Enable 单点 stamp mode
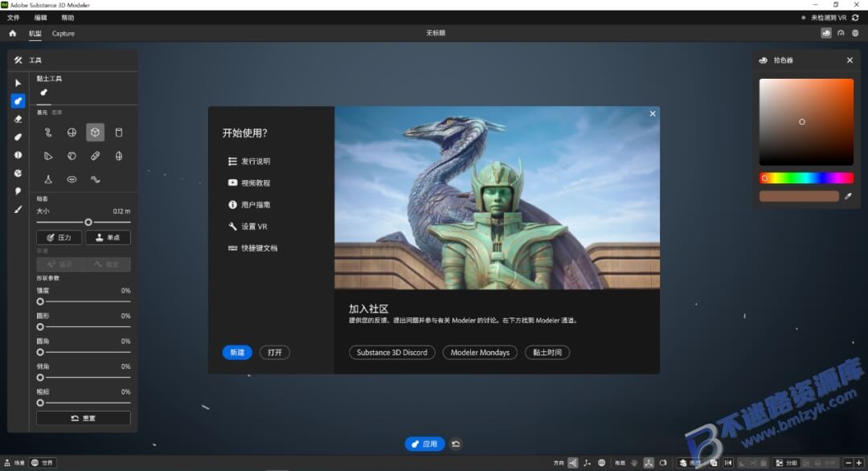This screenshot has height=471, width=868. pyautogui.click(x=108, y=237)
